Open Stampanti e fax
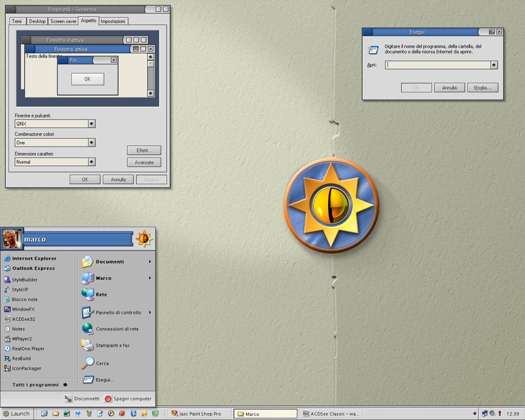The height and width of the screenshot is (420, 525). pos(105,345)
